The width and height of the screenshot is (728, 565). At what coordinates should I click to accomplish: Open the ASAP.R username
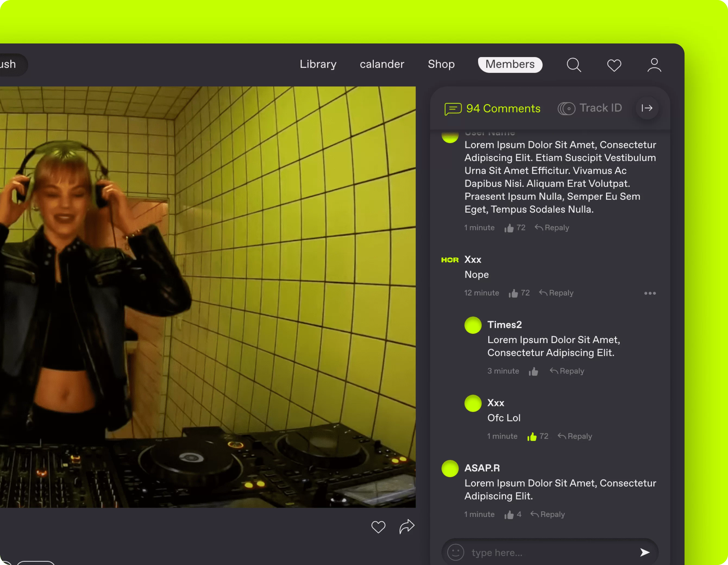pyautogui.click(x=482, y=468)
